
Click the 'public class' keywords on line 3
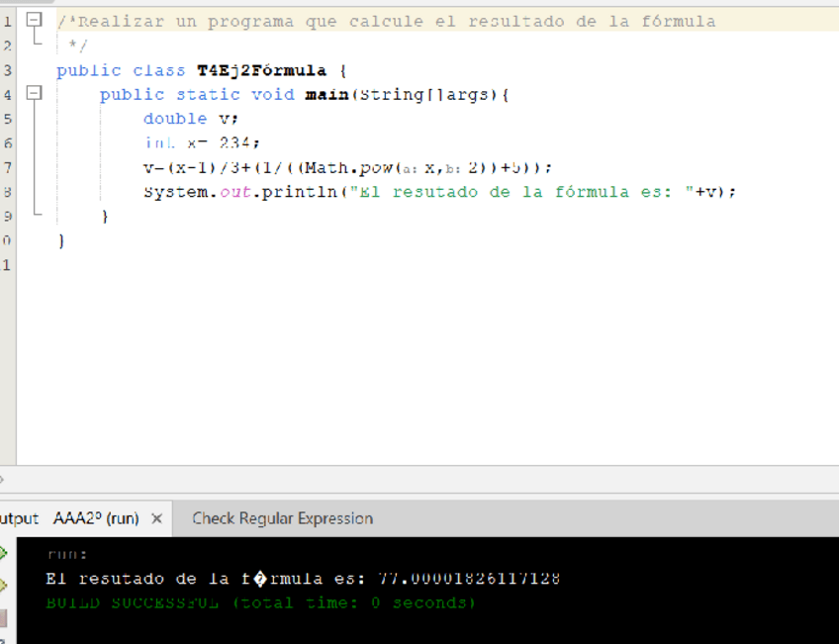tap(121, 70)
